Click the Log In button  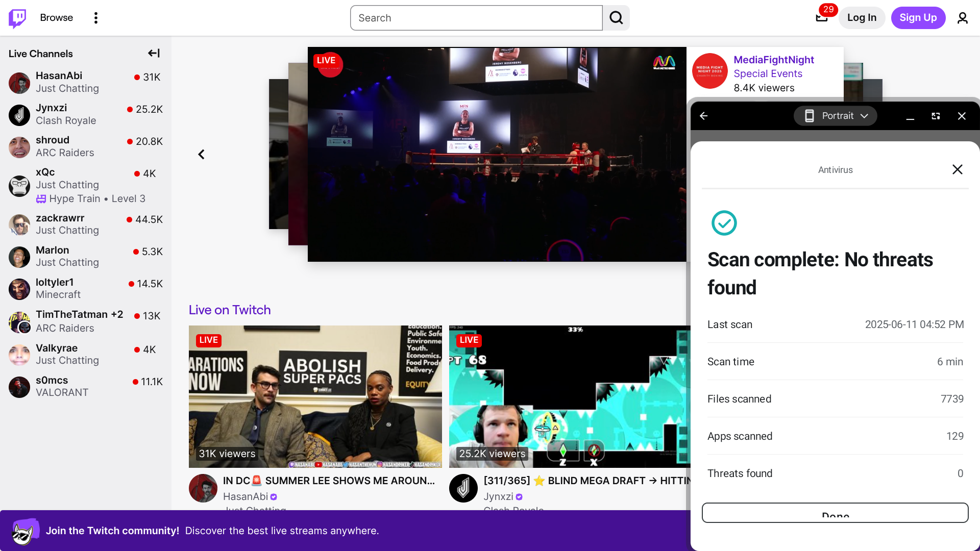[862, 18]
